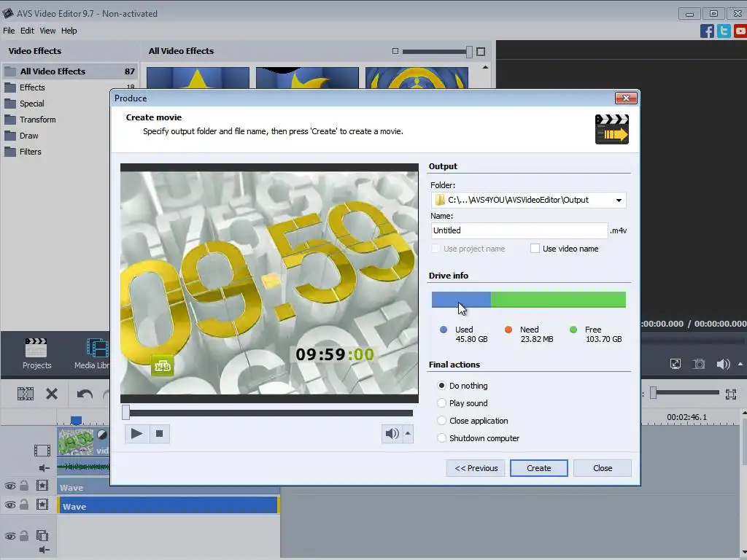This screenshot has height=560, width=747.
Task: Click the Draw folder icon
Action: pyautogui.click(x=10, y=136)
